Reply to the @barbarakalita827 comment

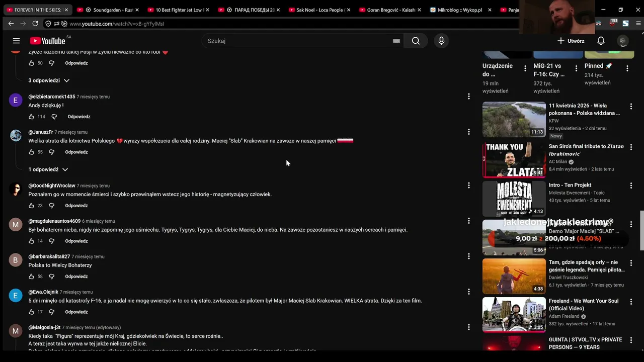pos(76,277)
